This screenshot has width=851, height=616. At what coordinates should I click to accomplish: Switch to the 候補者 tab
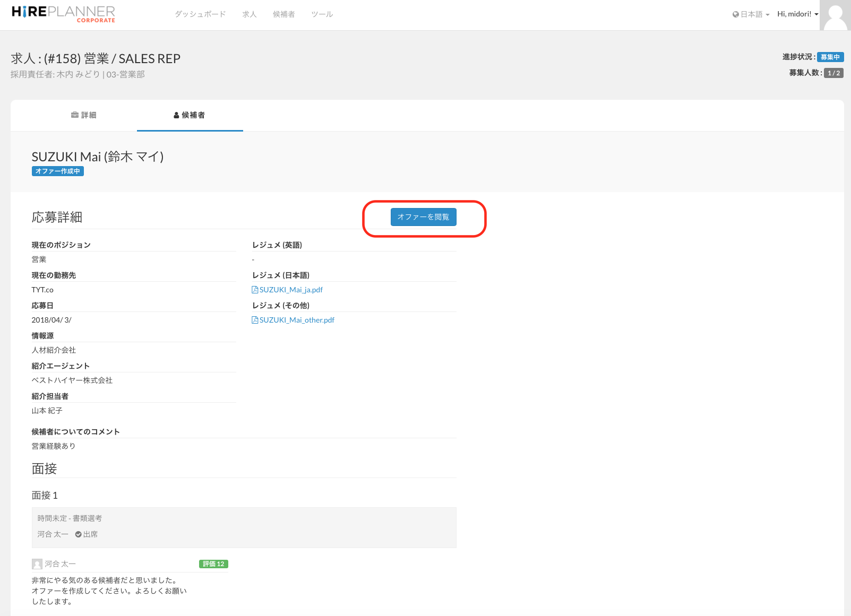(190, 115)
